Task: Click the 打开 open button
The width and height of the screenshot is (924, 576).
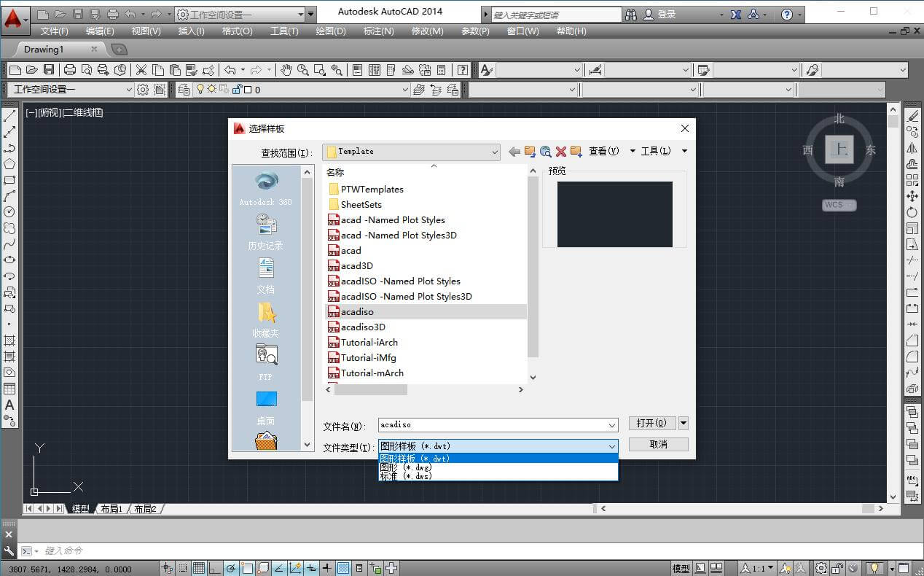Action: point(652,423)
